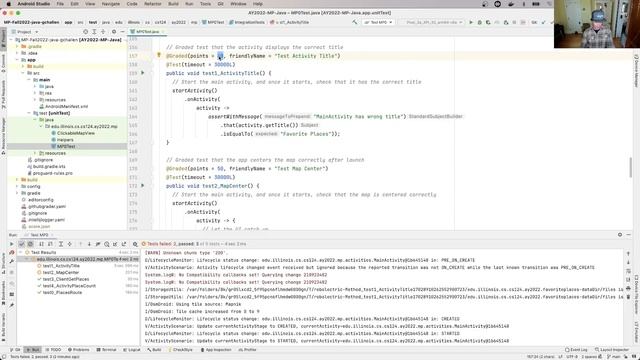Collapse the main source folder
Image resolution: width=640 pixels, height=360 pixels.
(x=29, y=80)
